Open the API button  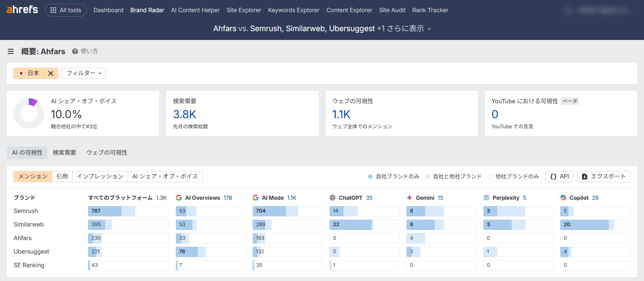tap(560, 176)
